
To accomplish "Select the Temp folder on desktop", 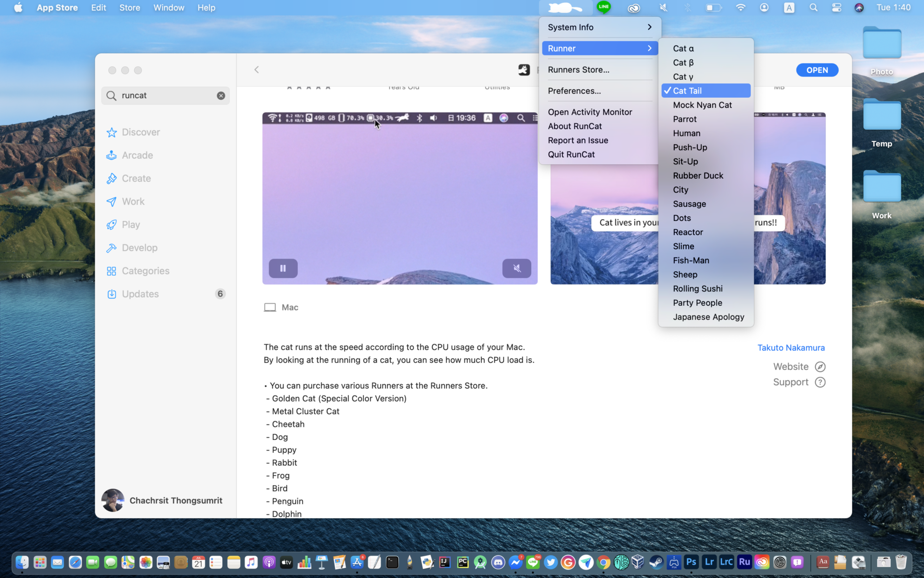I will pyautogui.click(x=882, y=123).
